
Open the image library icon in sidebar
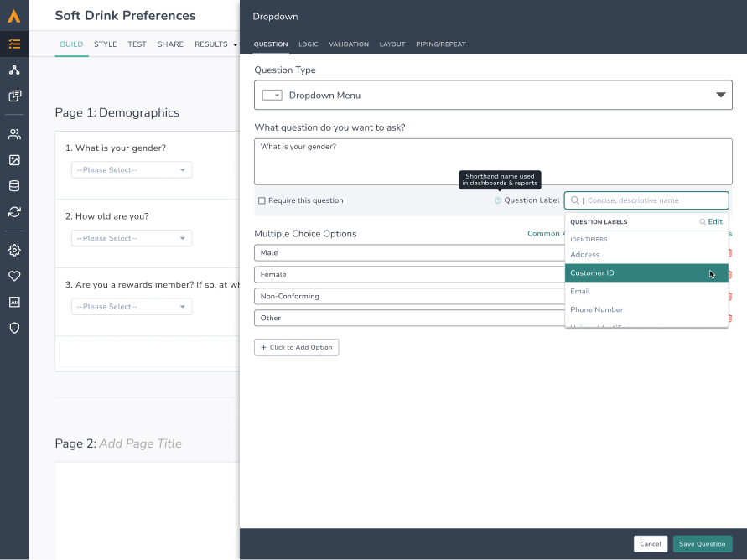click(x=14, y=160)
